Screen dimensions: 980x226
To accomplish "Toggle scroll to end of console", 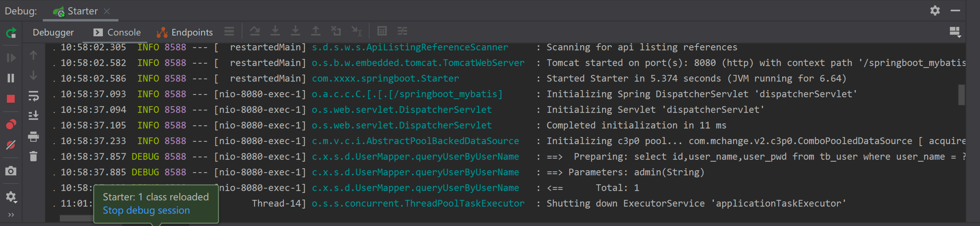I will click(x=33, y=115).
